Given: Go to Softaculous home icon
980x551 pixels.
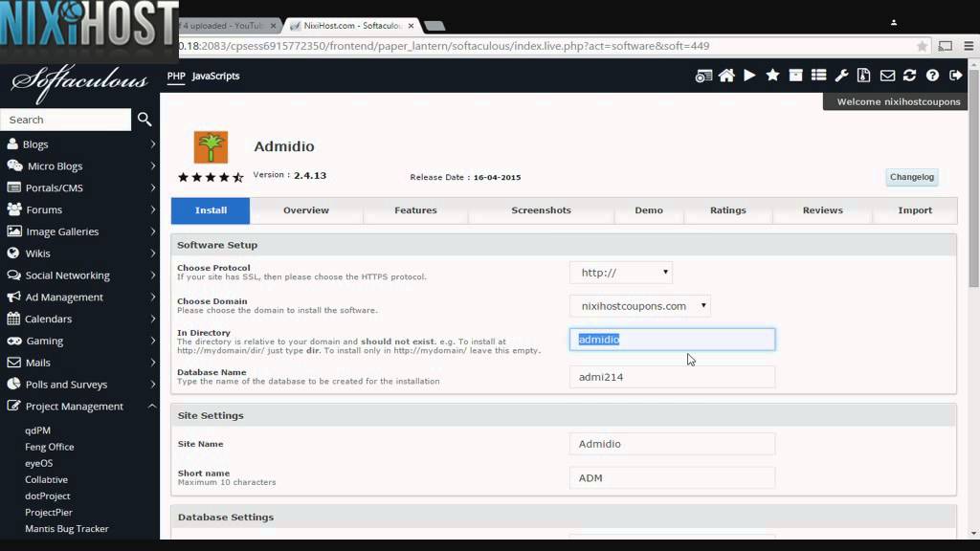Looking at the screenshot, I should (x=726, y=76).
